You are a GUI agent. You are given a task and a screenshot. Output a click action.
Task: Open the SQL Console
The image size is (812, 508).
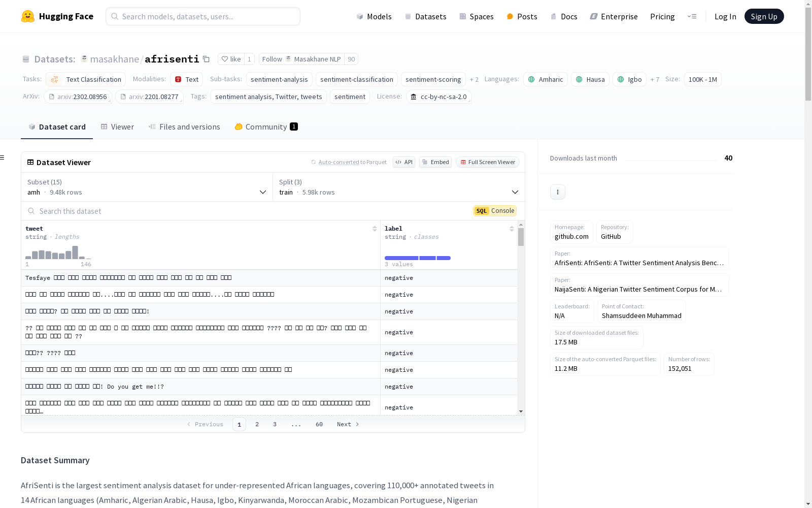[495, 211]
